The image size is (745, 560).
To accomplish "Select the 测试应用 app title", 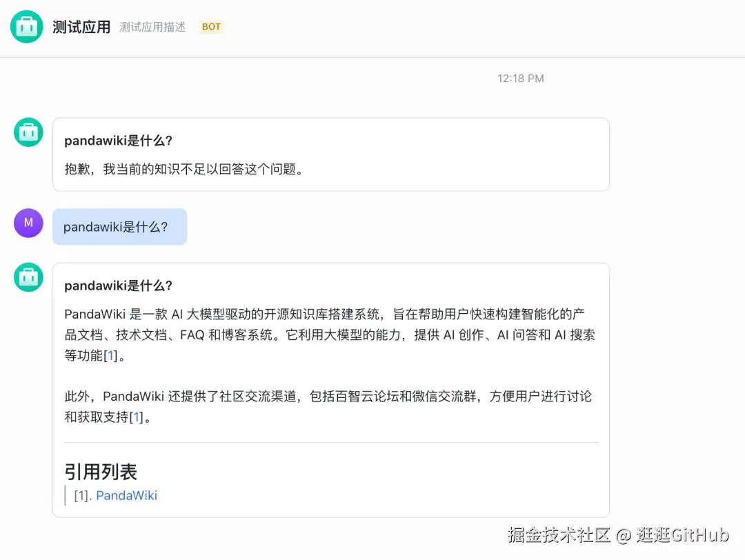I will point(81,27).
